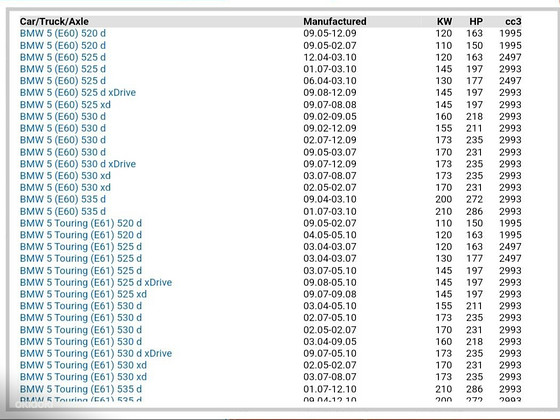Click the Car/Truck/Axle column header
Image resolution: width=560 pixels, height=420 pixels.
click(54, 21)
